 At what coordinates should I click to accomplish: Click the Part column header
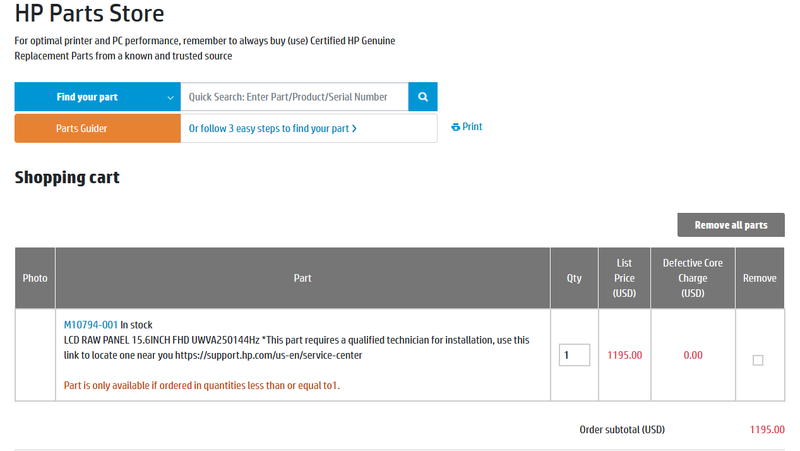coord(303,278)
